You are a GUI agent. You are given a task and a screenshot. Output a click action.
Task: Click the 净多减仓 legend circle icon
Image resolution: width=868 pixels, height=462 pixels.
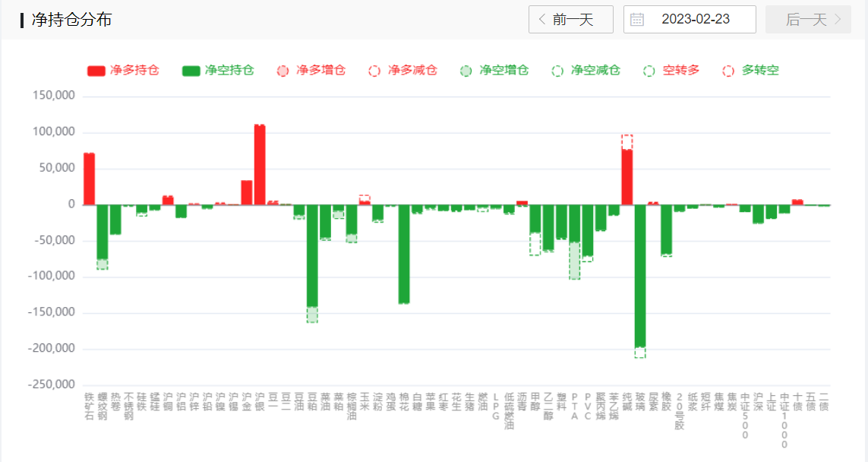point(374,71)
